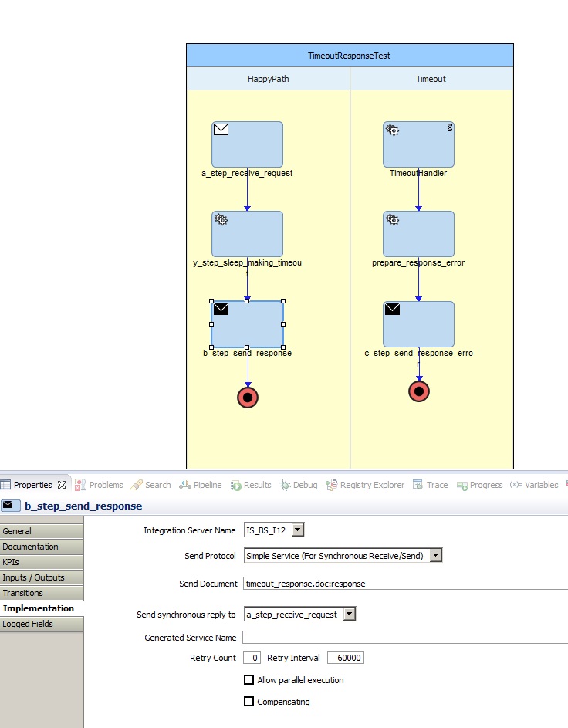Open the Documentation properties tab

tap(42, 547)
